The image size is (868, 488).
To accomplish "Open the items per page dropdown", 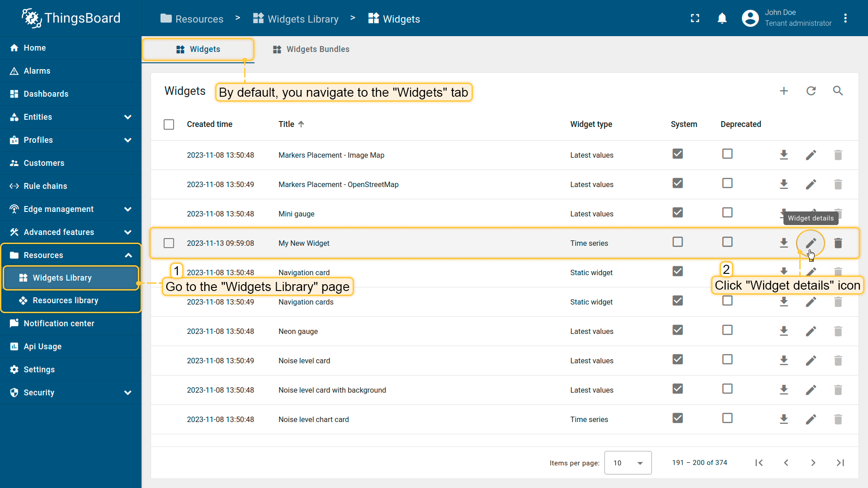I will pyautogui.click(x=627, y=463).
